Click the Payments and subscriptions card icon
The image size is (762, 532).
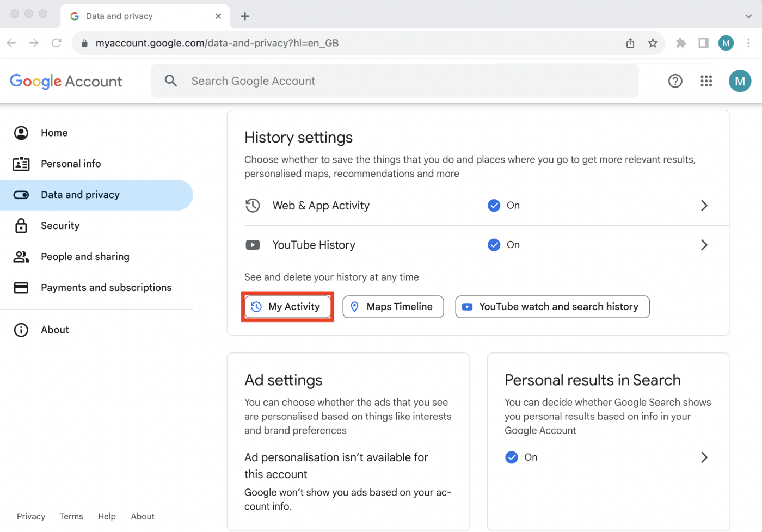[21, 287]
